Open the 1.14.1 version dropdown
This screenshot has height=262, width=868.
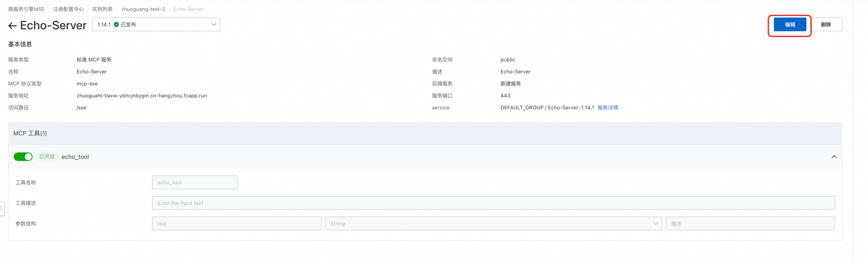(156, 24)
